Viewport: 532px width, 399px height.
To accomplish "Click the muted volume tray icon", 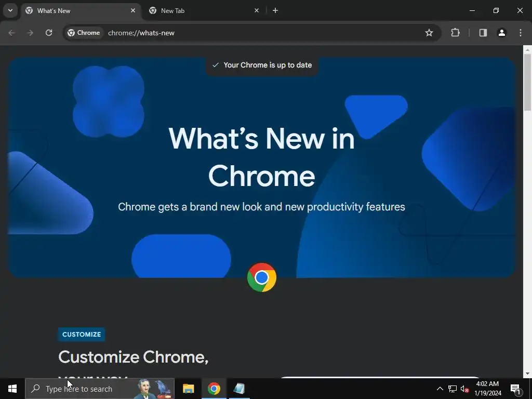I will click(x=464, y=389).
